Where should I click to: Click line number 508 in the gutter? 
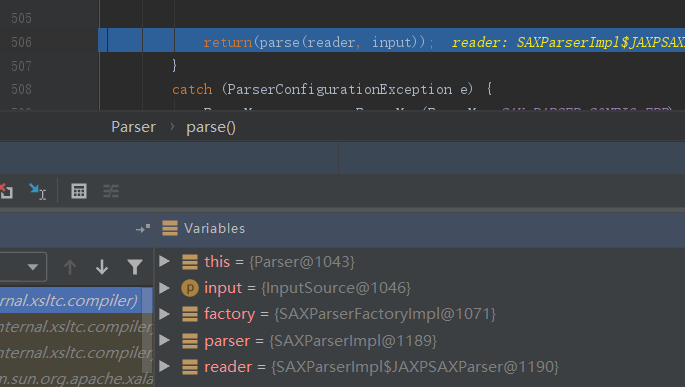21,89
